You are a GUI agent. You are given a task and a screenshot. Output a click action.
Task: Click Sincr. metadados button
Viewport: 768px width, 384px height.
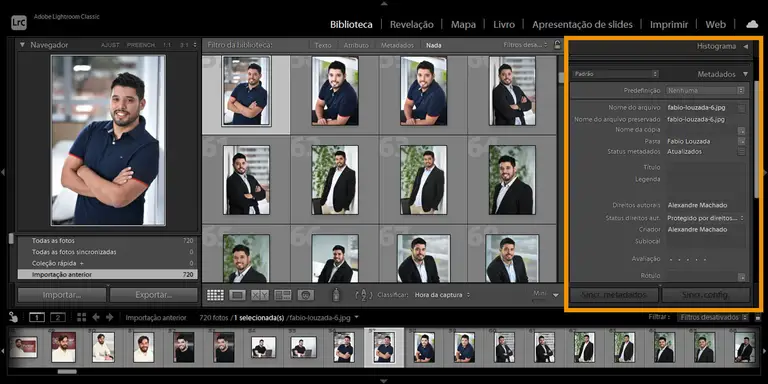click(614, 295)
